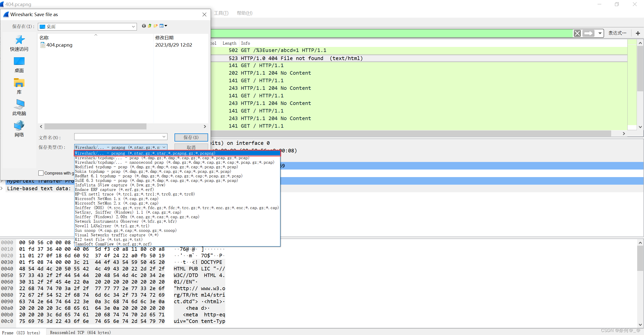Sort packets by Length column header
The height and width of the screenshot is (335, 644).
coord(229,43)
